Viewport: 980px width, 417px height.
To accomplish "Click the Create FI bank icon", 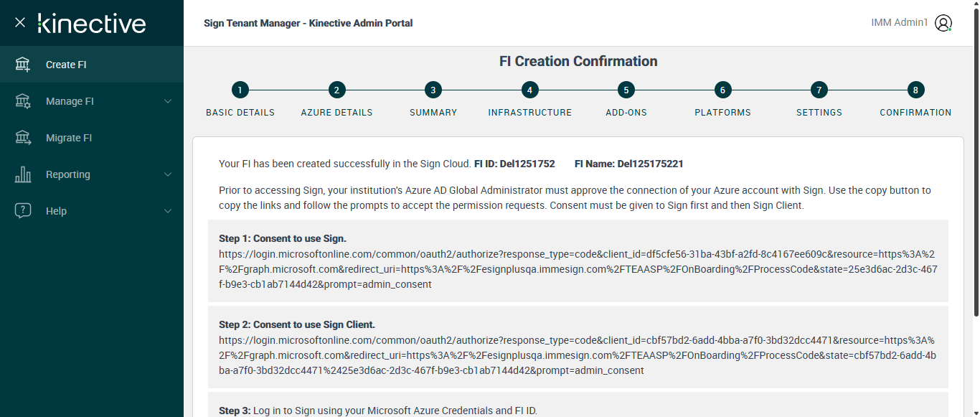I will click(23, 65).
